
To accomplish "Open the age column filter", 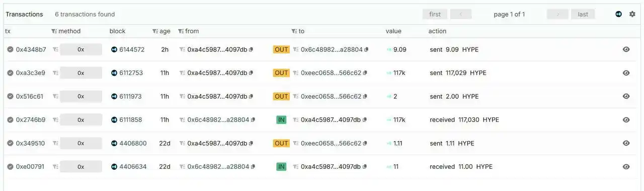I will pos(155,31).
